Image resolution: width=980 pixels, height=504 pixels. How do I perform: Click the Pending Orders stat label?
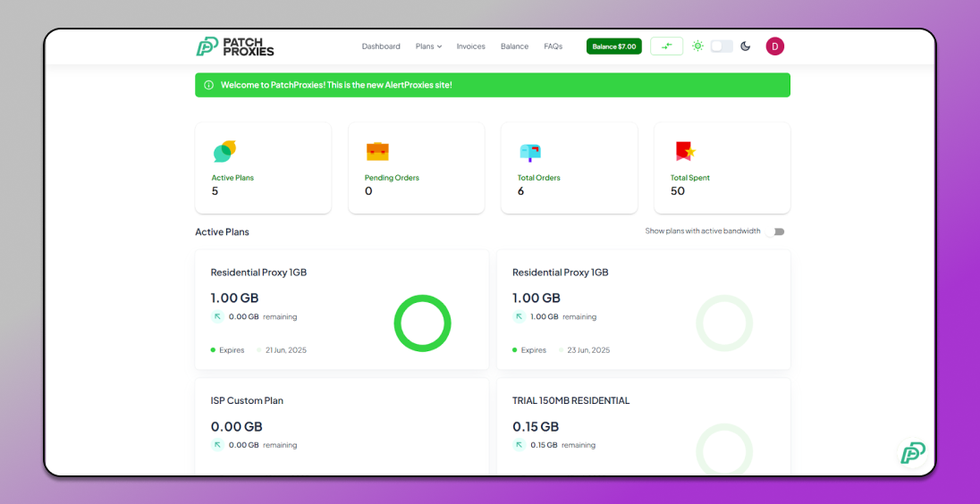click(x=392, y=178)
